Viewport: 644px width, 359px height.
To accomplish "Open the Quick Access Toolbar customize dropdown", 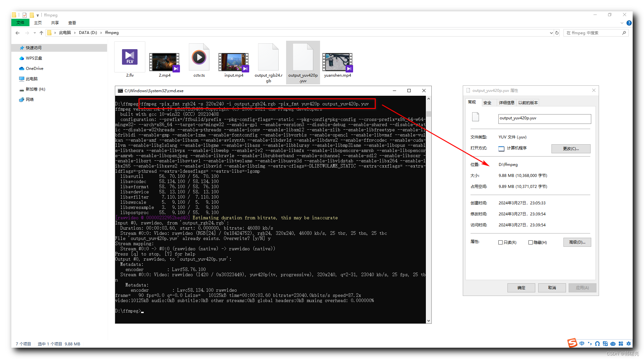I will tap(37, 15).
